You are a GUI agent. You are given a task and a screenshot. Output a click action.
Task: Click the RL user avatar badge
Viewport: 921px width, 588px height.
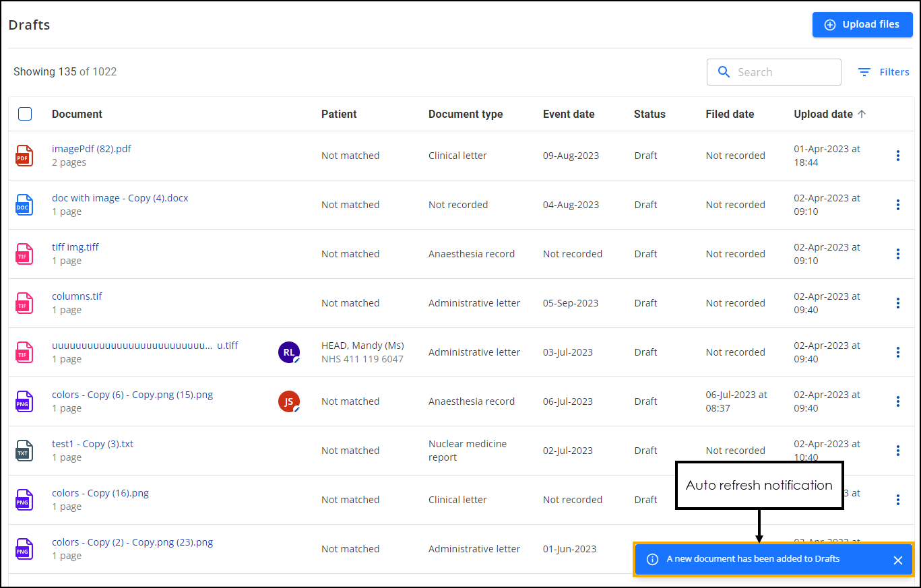click(x=289, y=352)
